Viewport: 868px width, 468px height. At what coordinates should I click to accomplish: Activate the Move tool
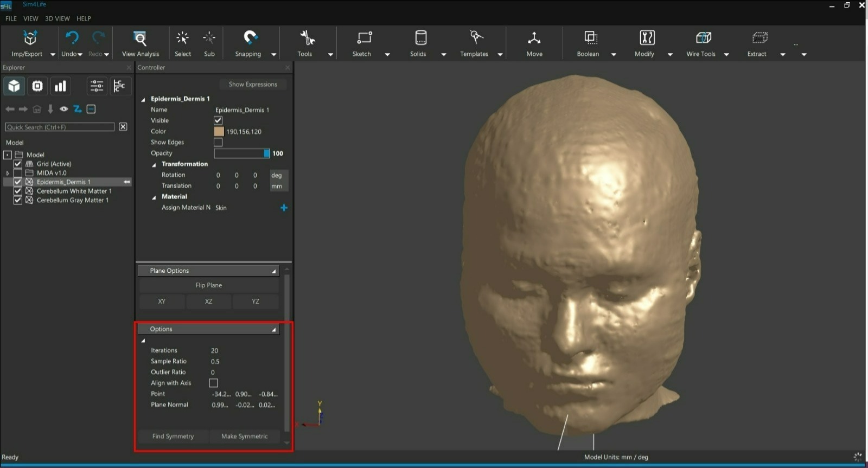(534, 39)
